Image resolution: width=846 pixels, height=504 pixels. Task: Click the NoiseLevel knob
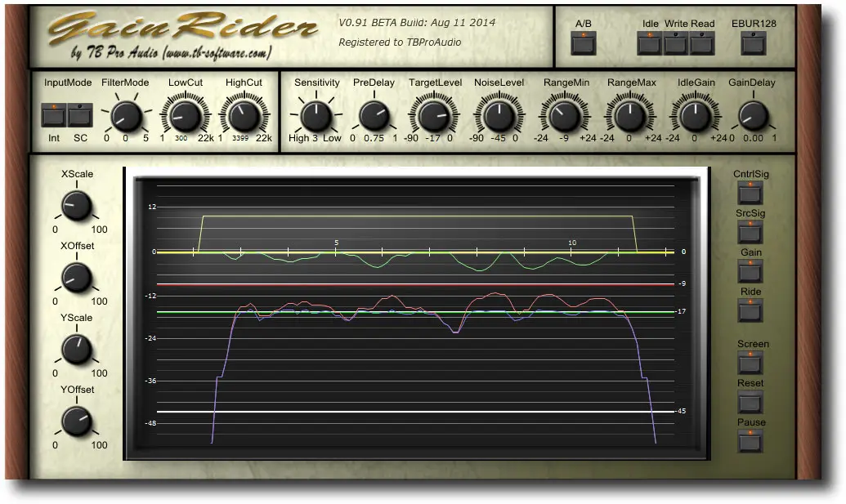[x=499, y=116]
